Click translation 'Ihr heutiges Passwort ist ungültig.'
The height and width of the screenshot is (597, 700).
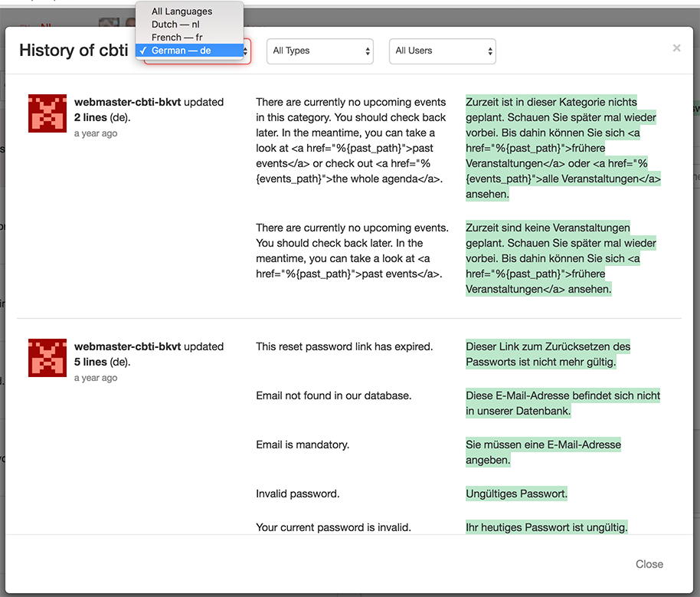[x=547, y=528]
